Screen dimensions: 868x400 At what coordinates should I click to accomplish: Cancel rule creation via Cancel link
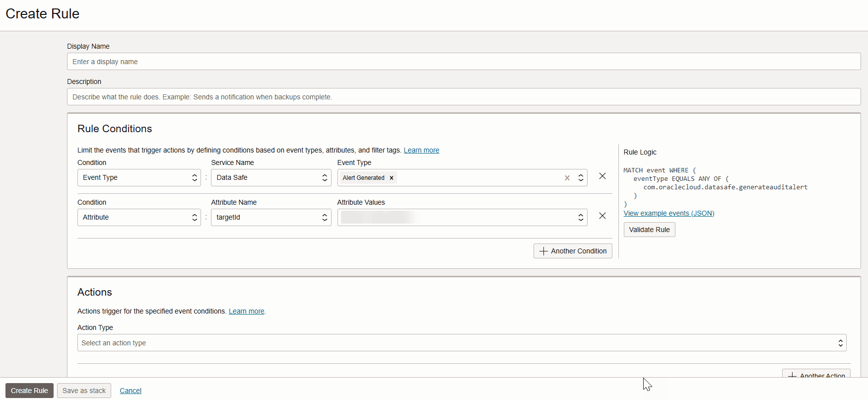pyautogui.click(x=131, y=391)
